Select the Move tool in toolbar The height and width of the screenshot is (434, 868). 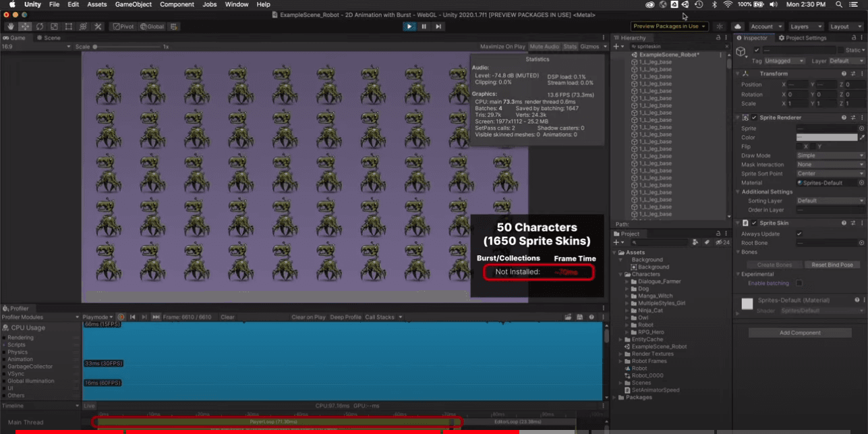click(26, 26)
